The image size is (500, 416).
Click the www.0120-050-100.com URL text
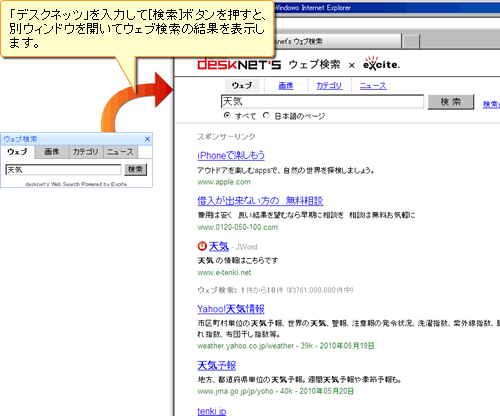pyautogui.click(x=238, y=227)
